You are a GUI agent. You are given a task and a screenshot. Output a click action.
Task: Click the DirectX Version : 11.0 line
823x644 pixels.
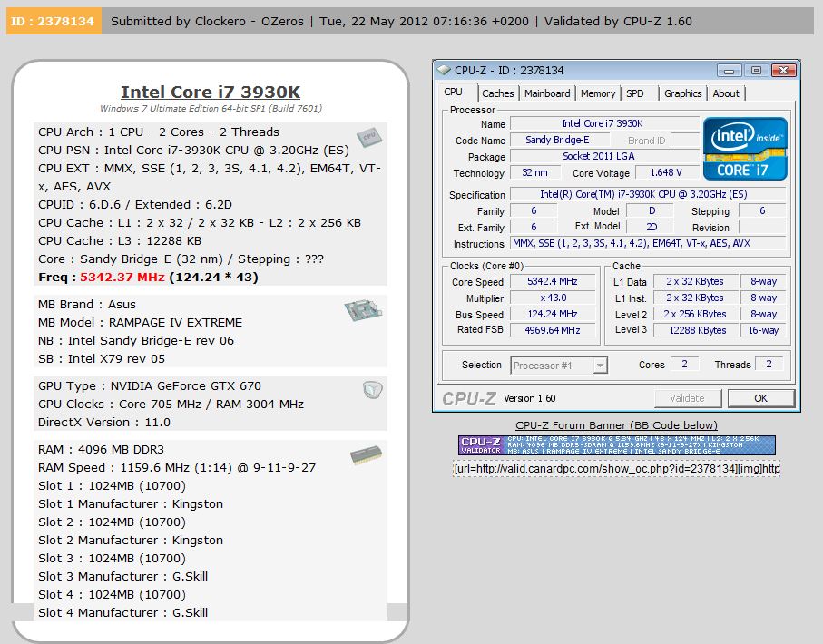coord(104,422)
